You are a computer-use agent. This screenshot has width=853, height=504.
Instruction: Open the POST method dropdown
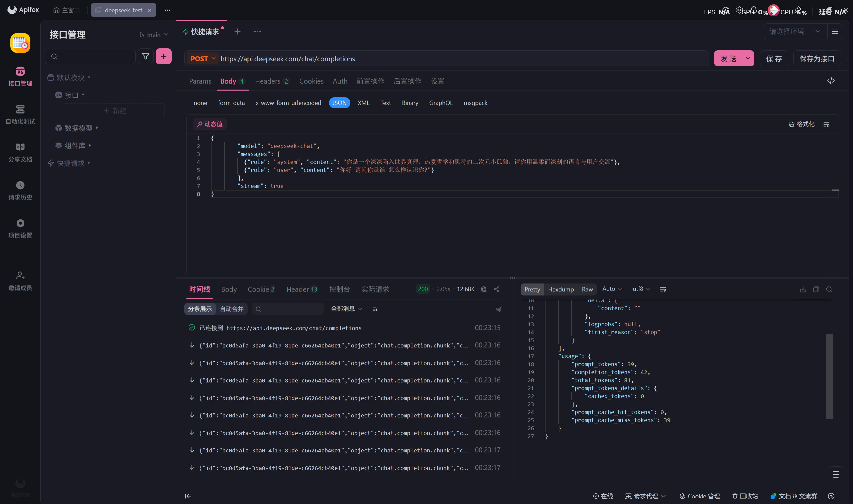point(203,59)
